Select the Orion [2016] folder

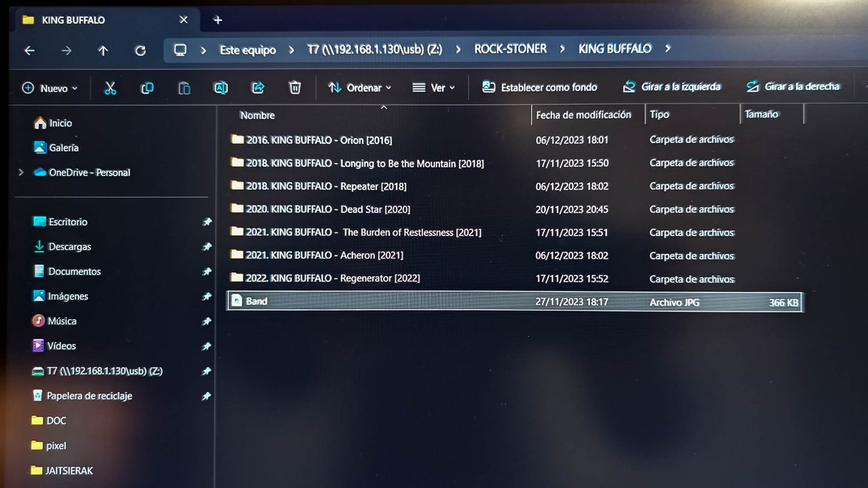coord(312,140)
